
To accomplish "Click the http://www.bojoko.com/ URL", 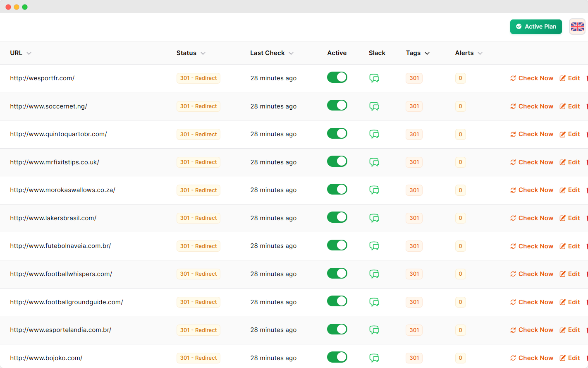I will tap(46, 358).
